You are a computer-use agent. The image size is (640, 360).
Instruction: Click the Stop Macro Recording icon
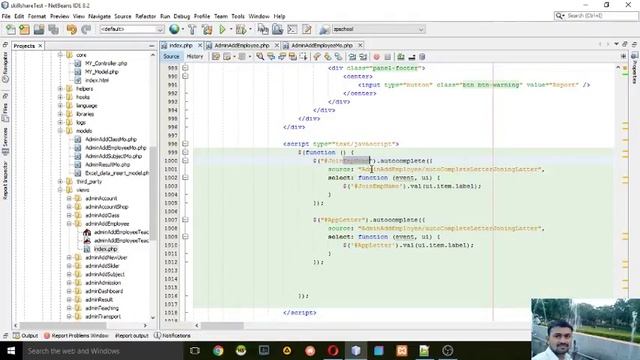[387, 57]
